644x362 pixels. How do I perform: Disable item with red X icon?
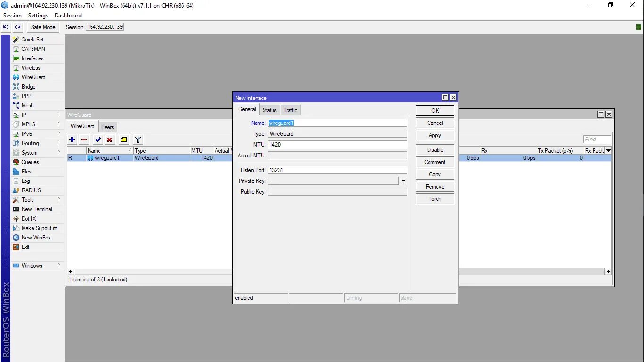pos(110,140)
